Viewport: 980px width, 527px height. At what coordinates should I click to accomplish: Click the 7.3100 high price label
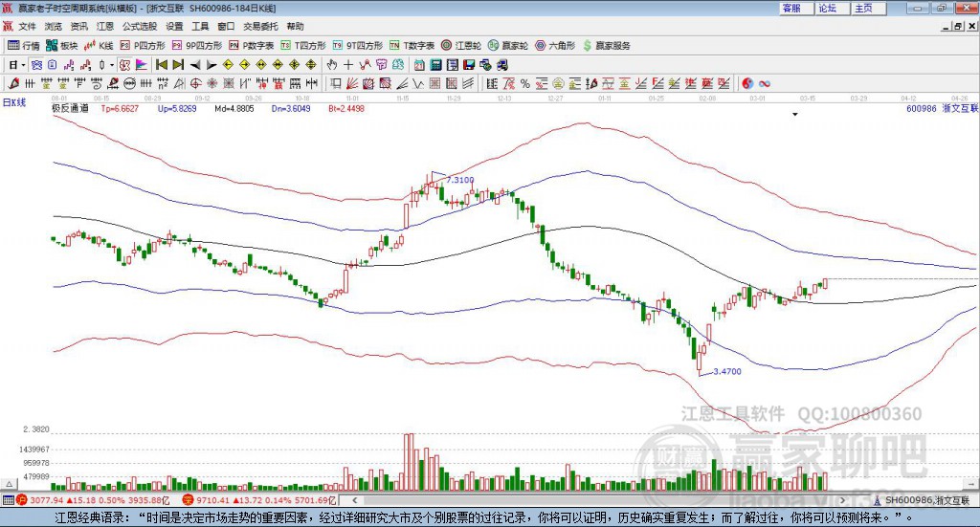(x=460, y=180)
